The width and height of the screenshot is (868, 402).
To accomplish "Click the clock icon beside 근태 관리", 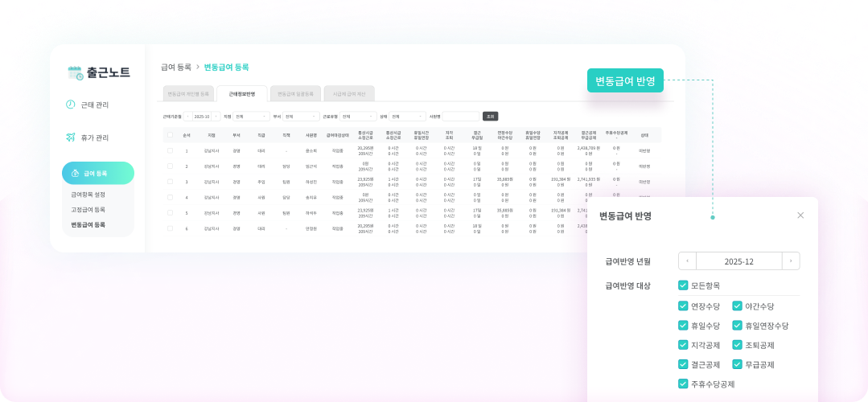I will click(71, 105).
